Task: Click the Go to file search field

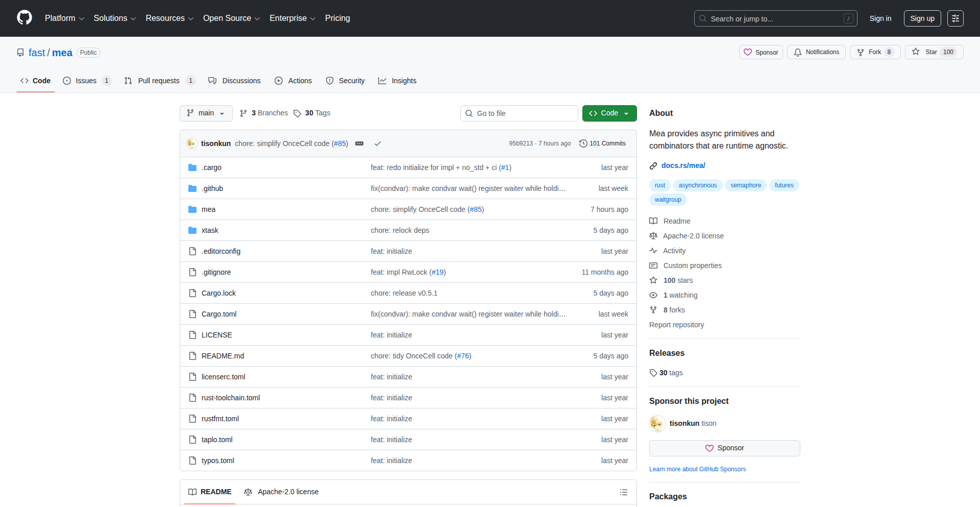Action: (x=519, y=113)
